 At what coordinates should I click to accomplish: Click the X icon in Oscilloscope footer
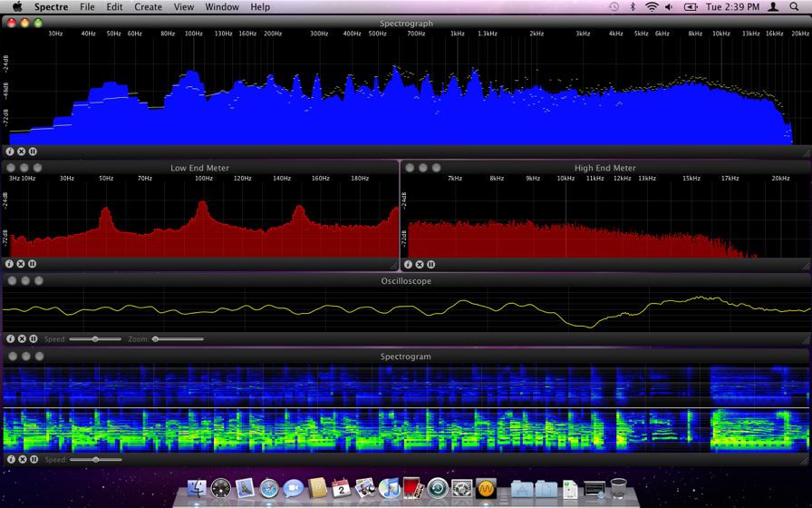22,339
